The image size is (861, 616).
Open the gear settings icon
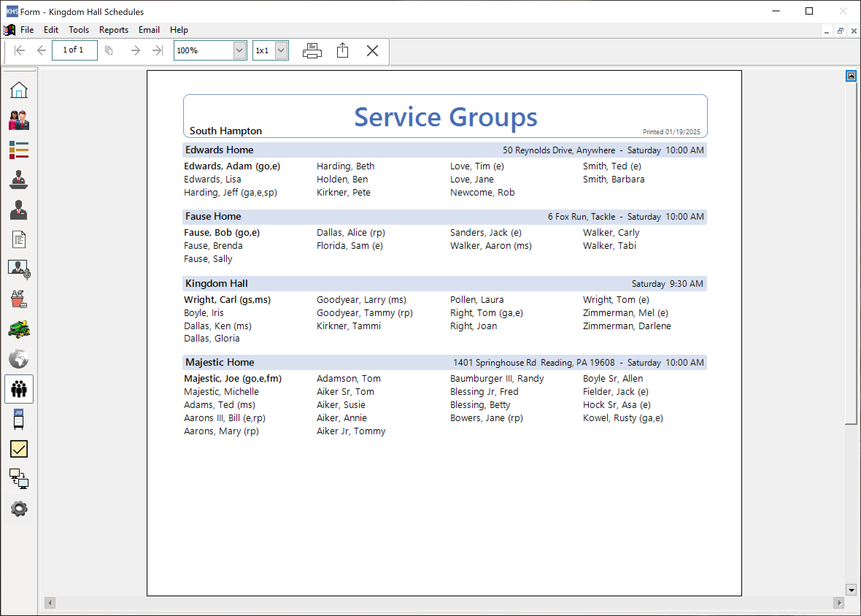point(19,509)
